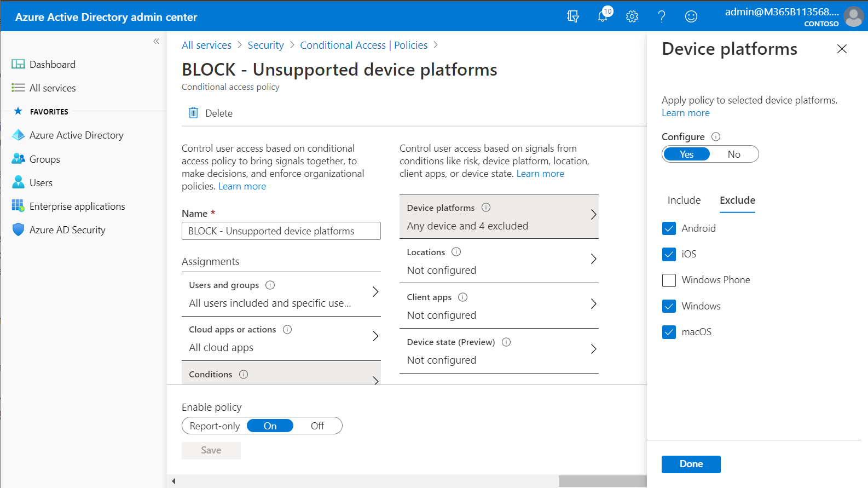Click the Delete trash can icon
Image resolution: width=868 pixels, height=488 pixels.
pyautogui.click(x=193, y=113)
